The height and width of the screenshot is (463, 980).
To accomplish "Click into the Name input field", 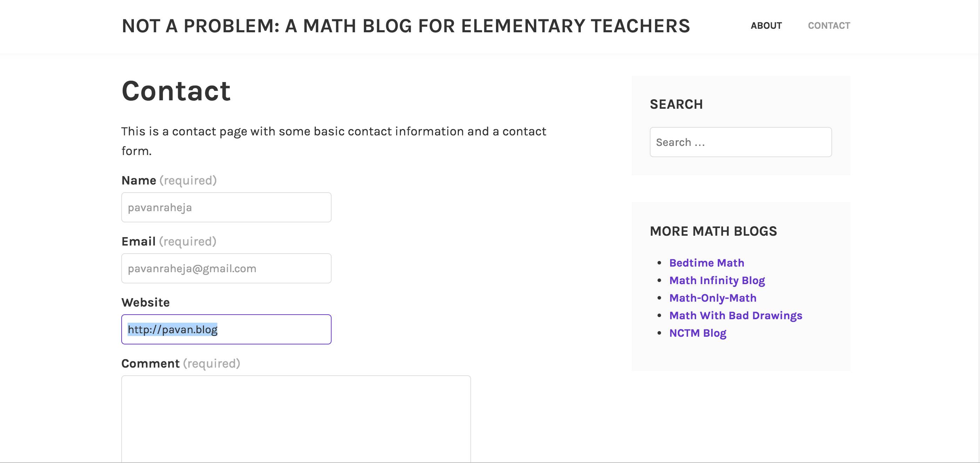I will tap(226, 208).
